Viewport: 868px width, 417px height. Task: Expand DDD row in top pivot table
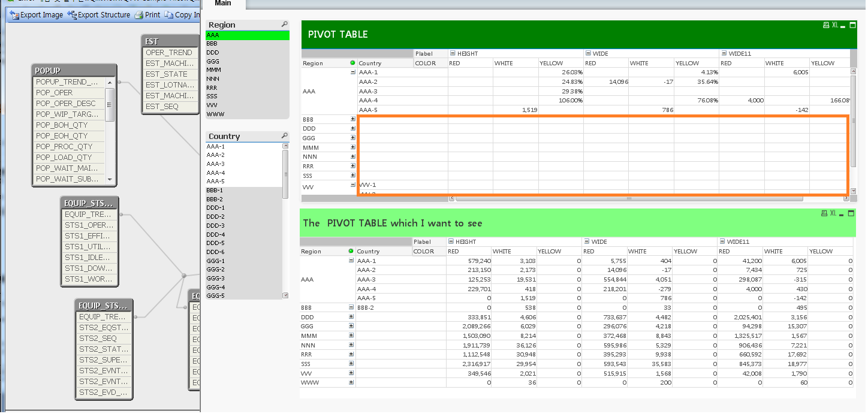click(x=353, y=128)
